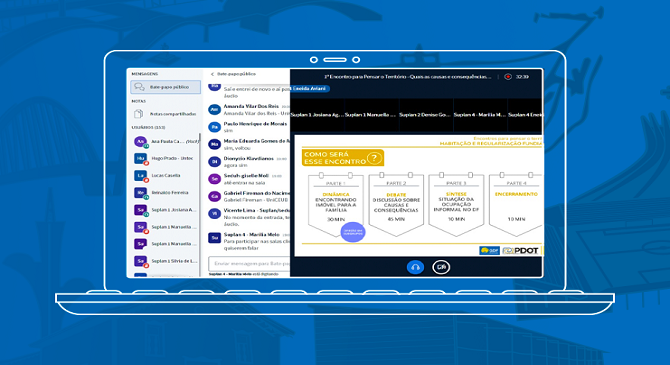Select Lucas Casella in user list

[x=166, y=175]
